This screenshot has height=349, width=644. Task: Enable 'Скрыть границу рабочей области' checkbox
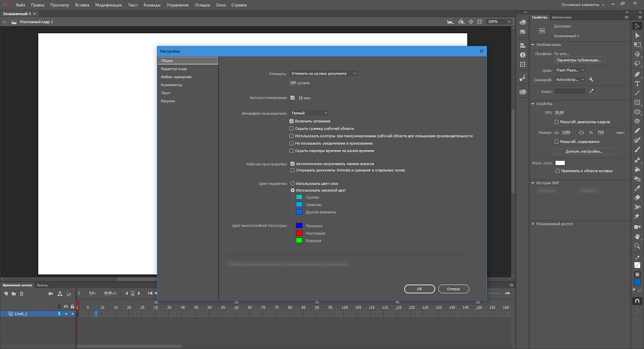291,128
